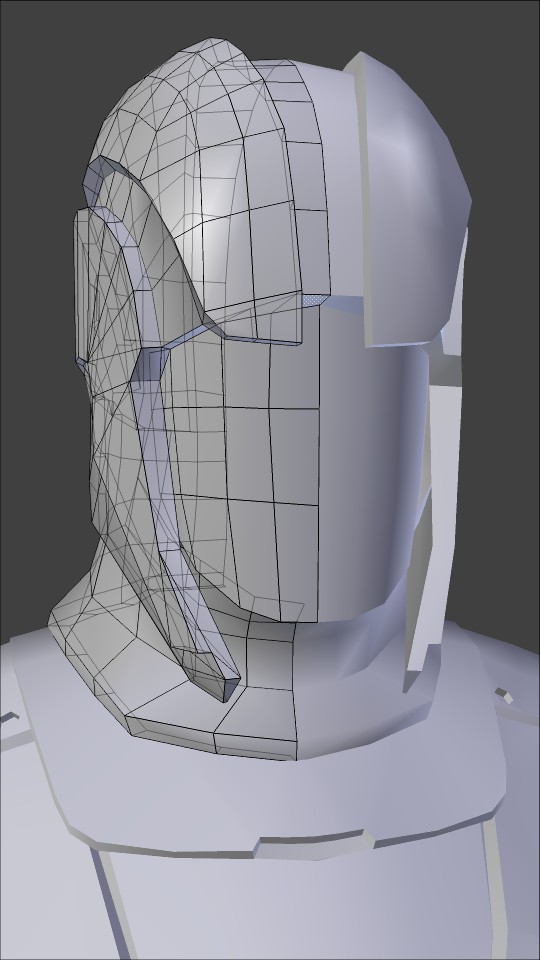Click the small bolt on right shoulder
The height and width of the screenshot is (960, 540).
tap(504, 696)
